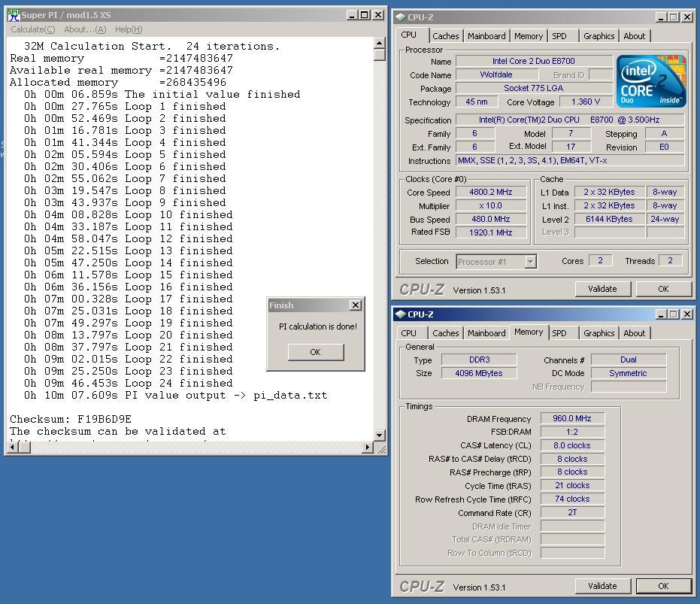The height and width of the screenshot is (604, 700).
Task: Click the Super PI app icon in title bar
Action: coord(14,15)
